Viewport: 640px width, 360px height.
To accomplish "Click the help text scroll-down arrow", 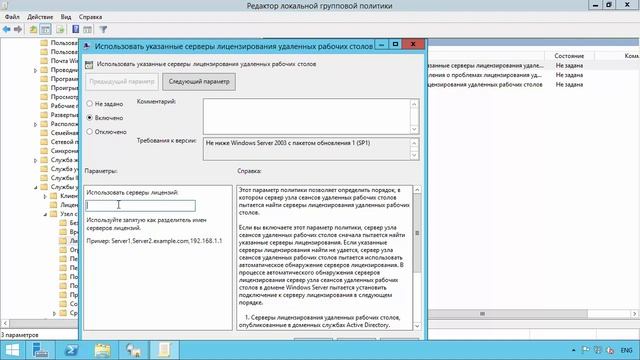I will [x=417, y=326].
